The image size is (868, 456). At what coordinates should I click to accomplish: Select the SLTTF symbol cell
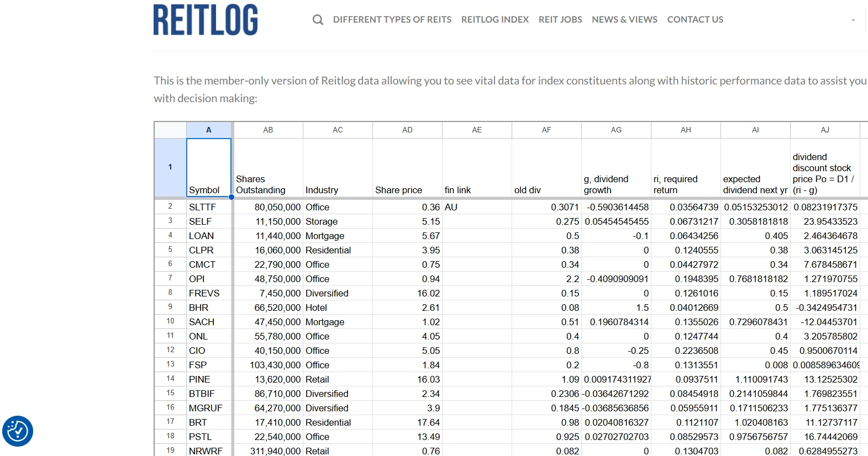tap(209, 207)
